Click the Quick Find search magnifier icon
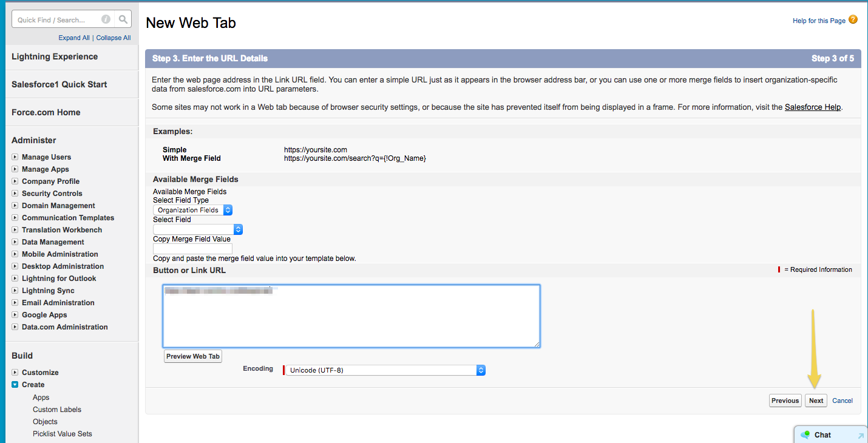Image resolution: width=868 pixels, height=443 pixels. tap(123, 19)
